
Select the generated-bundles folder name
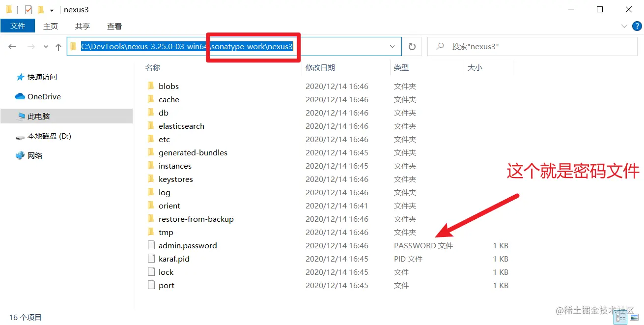pyautogui.click(x=193, y=152)
